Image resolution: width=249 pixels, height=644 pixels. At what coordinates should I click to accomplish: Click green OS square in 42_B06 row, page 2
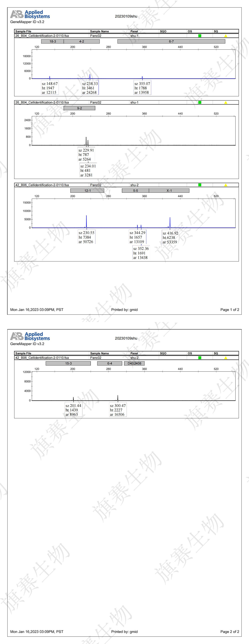(200, 358)
